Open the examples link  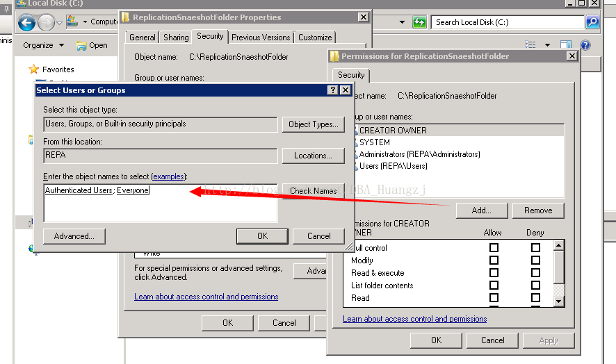[x=168, y=176]
